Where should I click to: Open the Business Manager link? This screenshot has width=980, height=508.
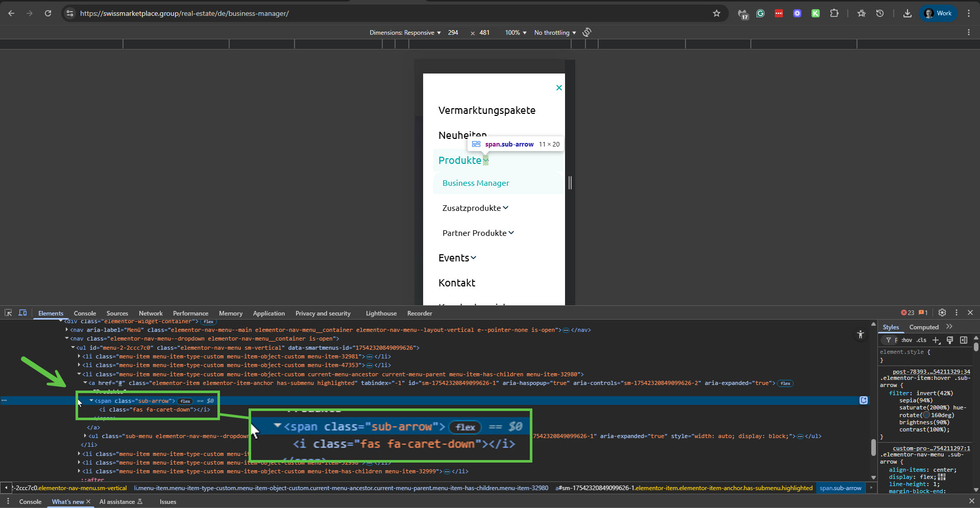coord(476,183)
